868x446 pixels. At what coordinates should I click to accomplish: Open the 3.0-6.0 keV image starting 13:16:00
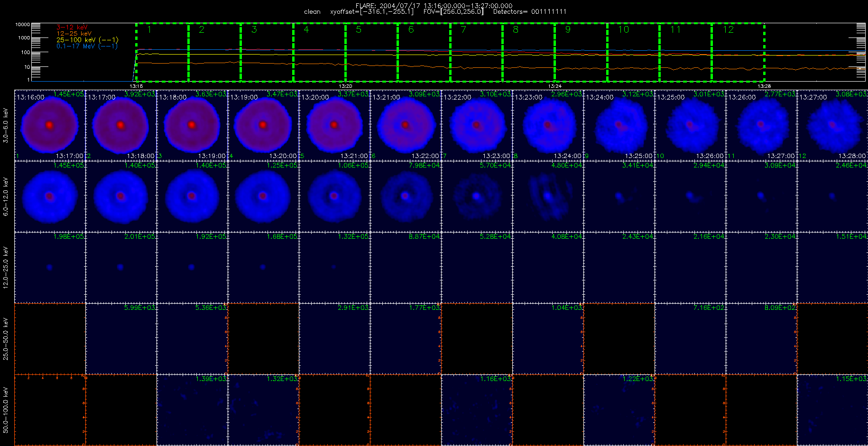point(50,125)
